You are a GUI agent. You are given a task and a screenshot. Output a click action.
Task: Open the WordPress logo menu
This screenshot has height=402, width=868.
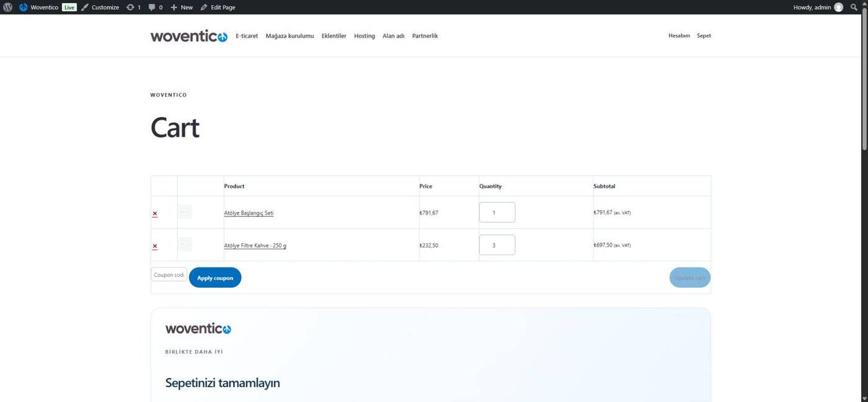[8, 7]
